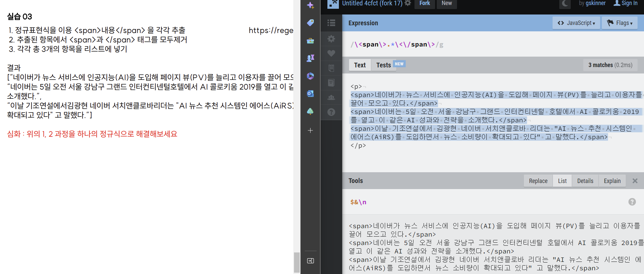Click step 3 '각각 총 3개의 항목을 리스트에 넣기'

tap(68, 49)
